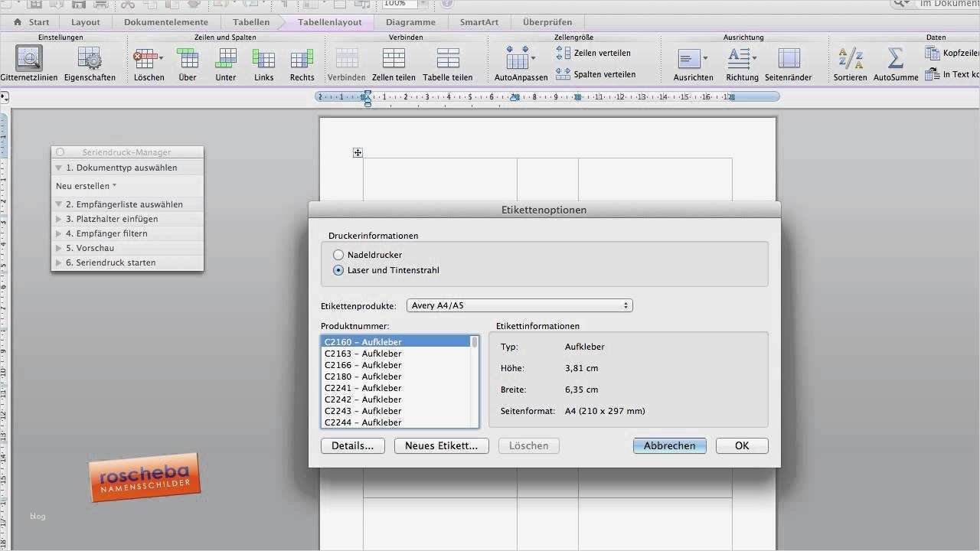
Task: Expand 3. Platzhalter einfügen section
Action: point(58,219)
